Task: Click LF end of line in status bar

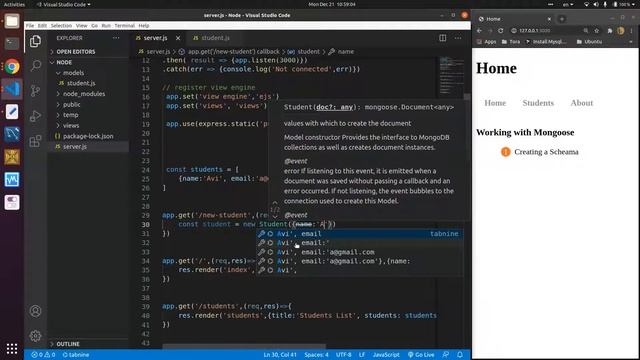Action: point(362,355)
